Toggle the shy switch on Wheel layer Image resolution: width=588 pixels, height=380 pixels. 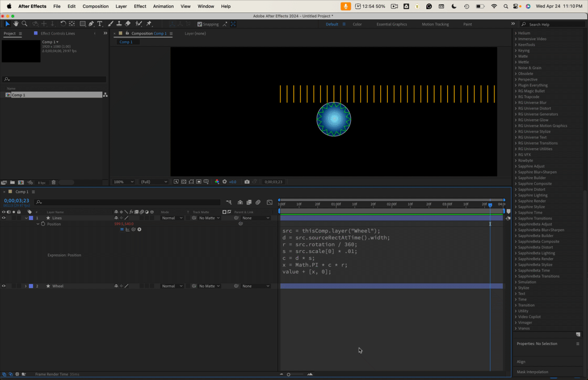coord(116,286)
